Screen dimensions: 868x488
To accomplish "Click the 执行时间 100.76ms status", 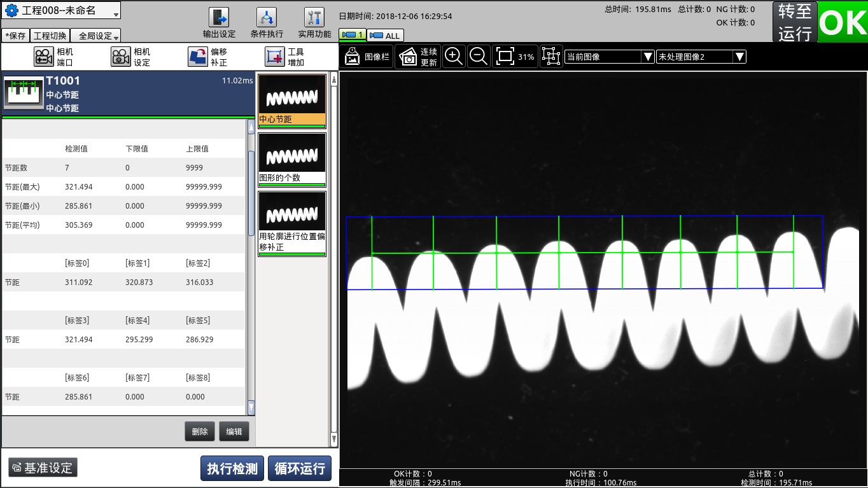I will 601,483.
